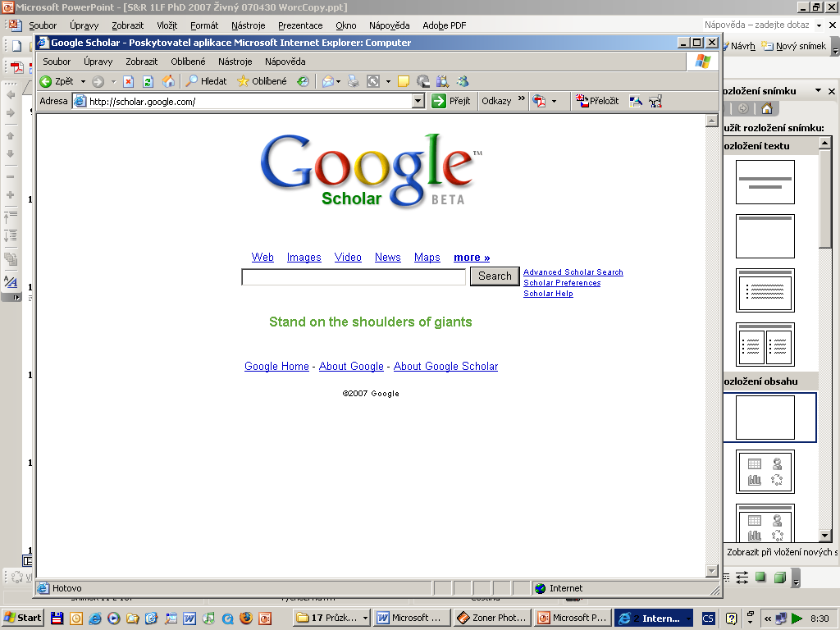
Task: Open the browser History button
Action: (x=304, y=81)
